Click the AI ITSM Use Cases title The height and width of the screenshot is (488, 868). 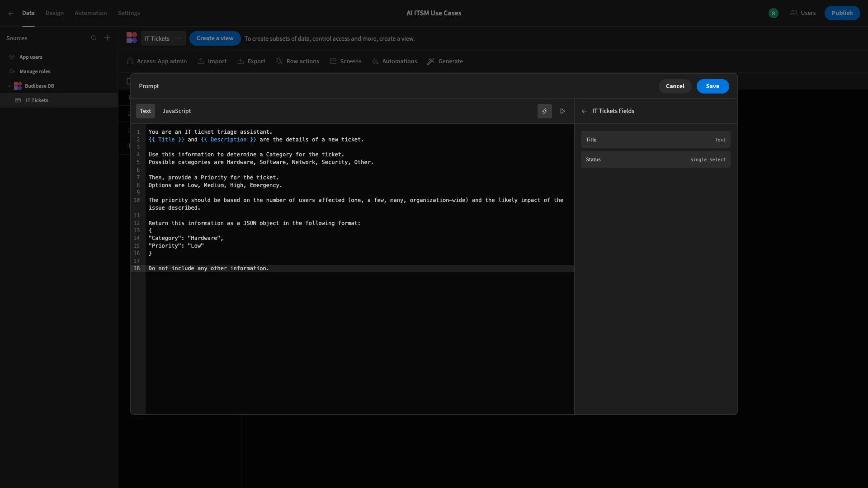[x=434, y=13]
